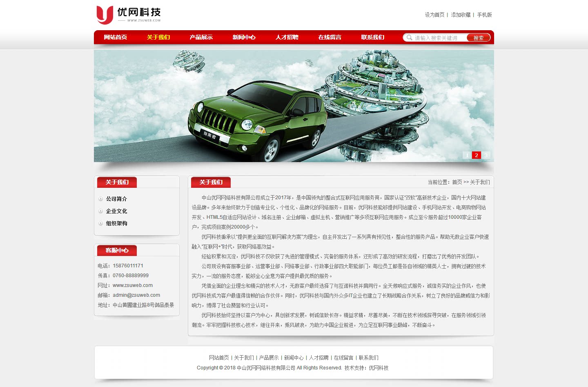The height and width of the screenshot is (387, 588).
Task: Show banner slide 1
Action: tap(467, 155)
